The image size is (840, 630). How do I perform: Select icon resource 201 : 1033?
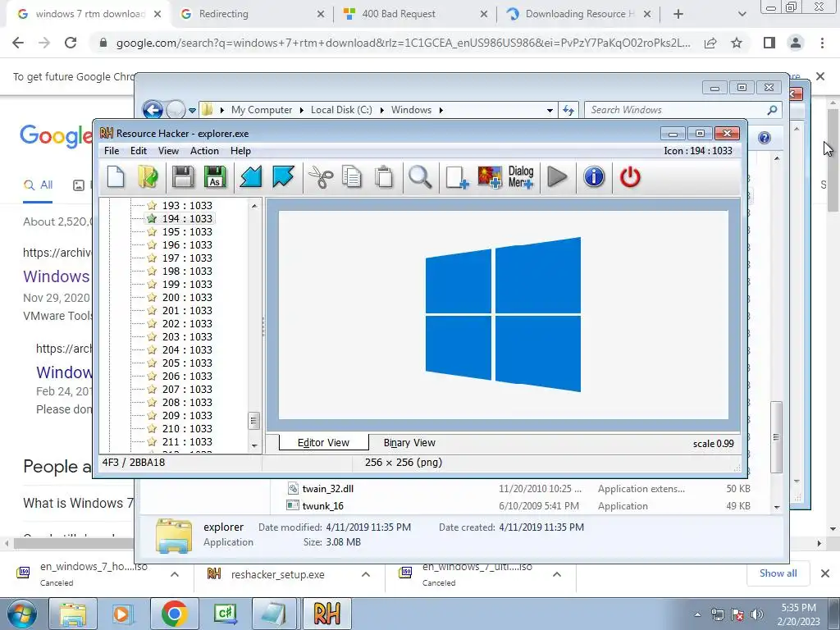(187, 311)
